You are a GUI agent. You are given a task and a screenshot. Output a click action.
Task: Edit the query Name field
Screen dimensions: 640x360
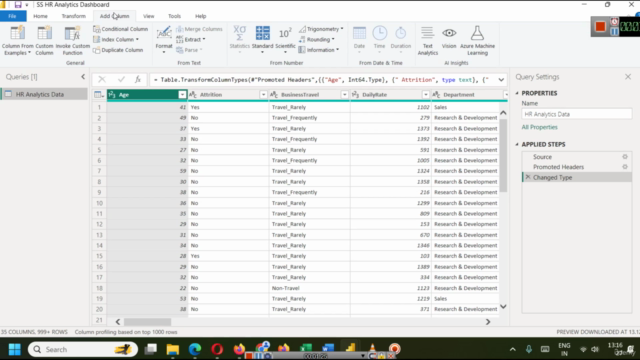(x=576, y=114)
